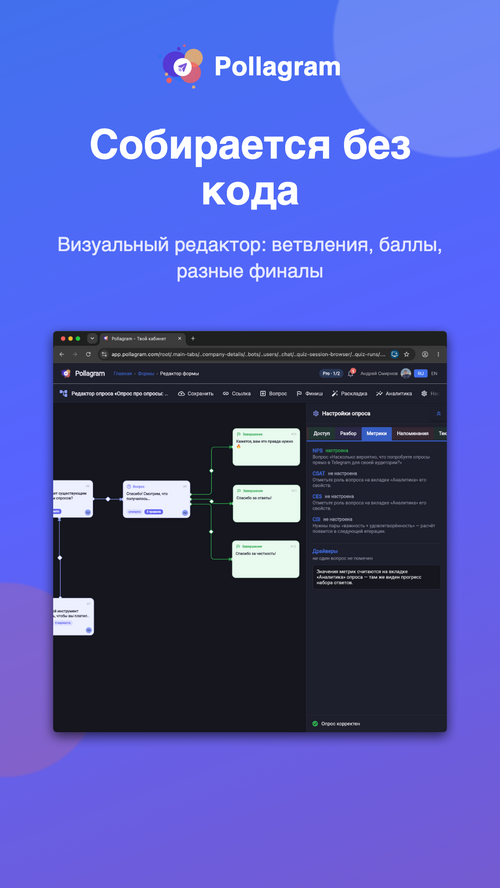Image resolution: width=500 pixels, height=888 pixels.
Task: Click the gear icon beside Настройки опроса
Action: (316, 413)
